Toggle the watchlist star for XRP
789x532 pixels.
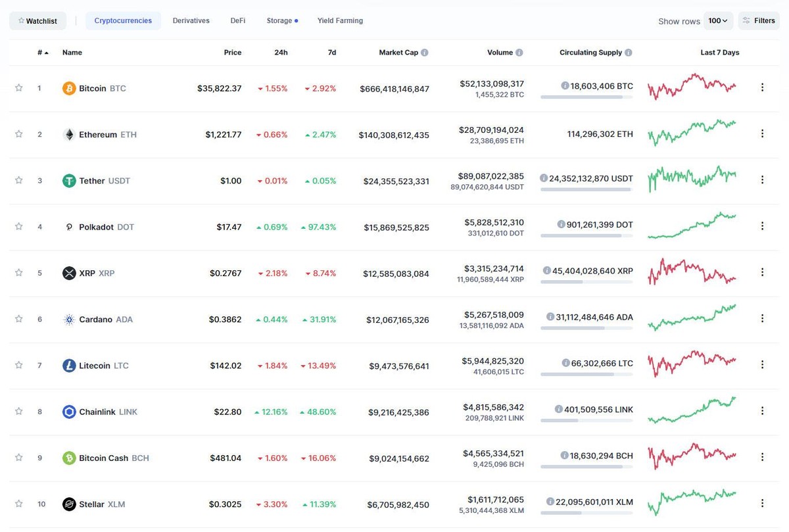[x=18, y=272]
